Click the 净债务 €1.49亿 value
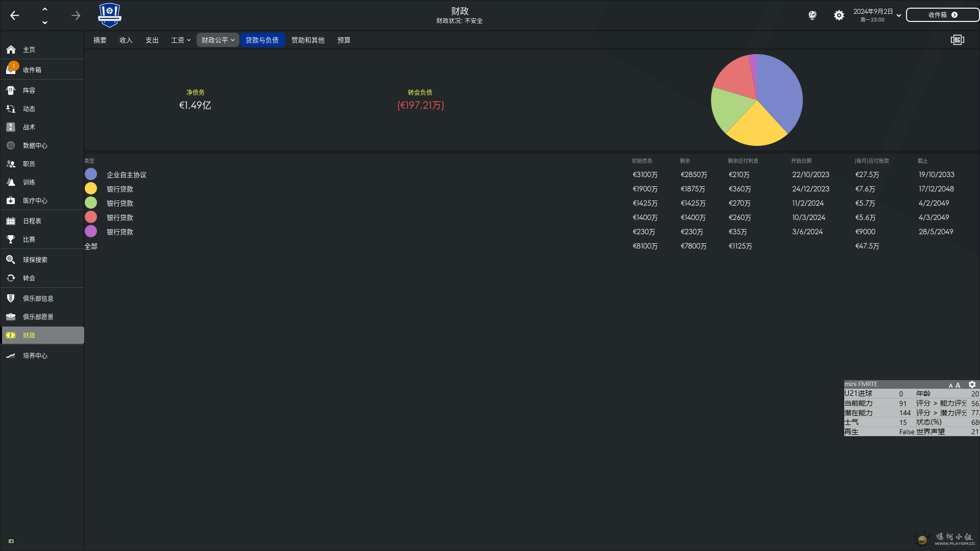The width and height of the screenshot is (980, 551). click(195, 105)
